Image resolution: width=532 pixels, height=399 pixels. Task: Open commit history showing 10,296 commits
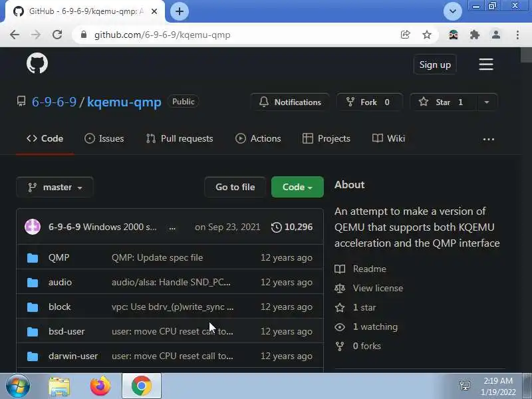(292, 227)
